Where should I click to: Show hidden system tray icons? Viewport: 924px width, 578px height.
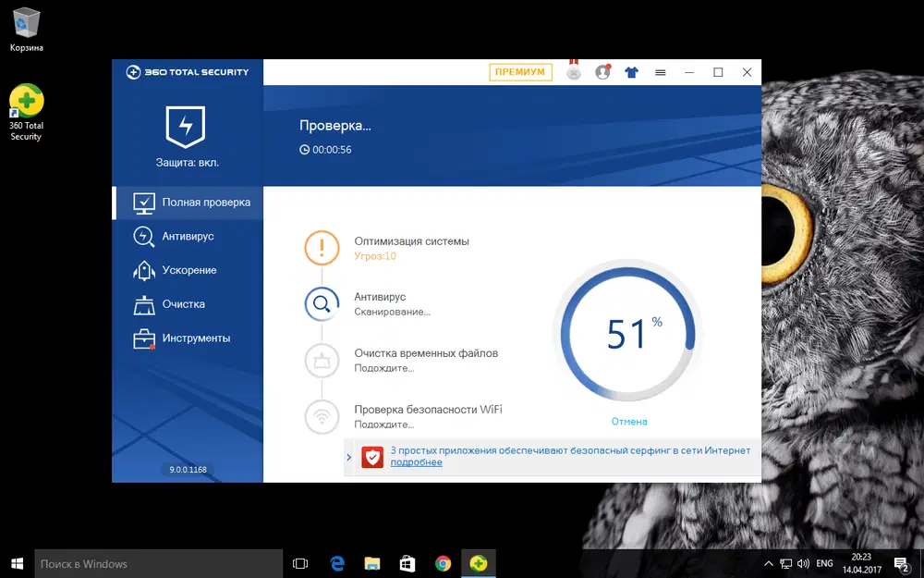click(x=769, y=563)
